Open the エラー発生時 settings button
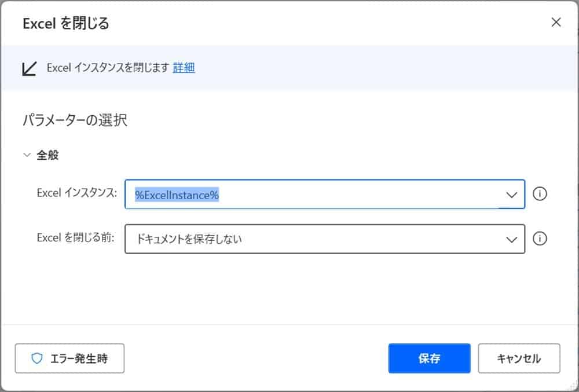The height and width of the screenshot is (392, 579). pyautogui.click(x=69, y=358)
